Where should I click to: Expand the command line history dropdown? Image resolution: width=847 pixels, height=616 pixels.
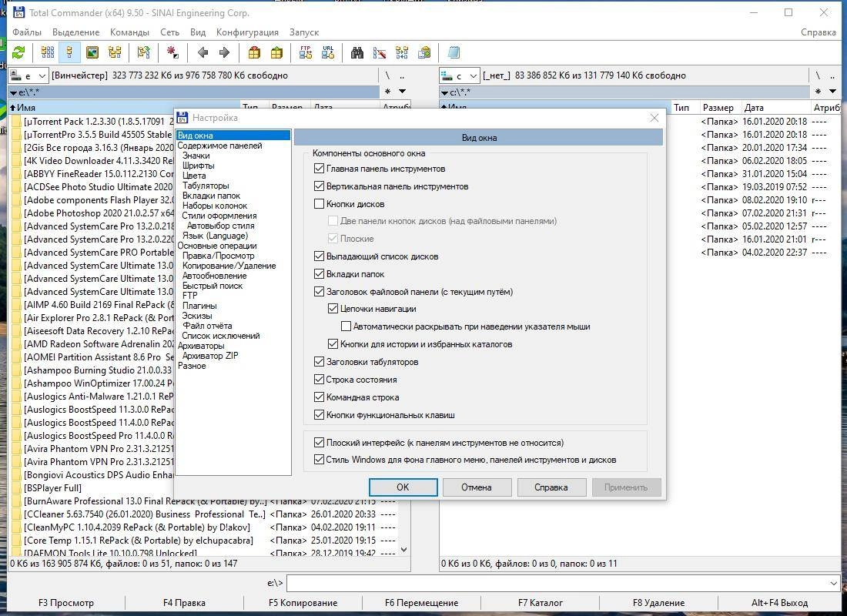pyautogui.click(x=833, y=584)
